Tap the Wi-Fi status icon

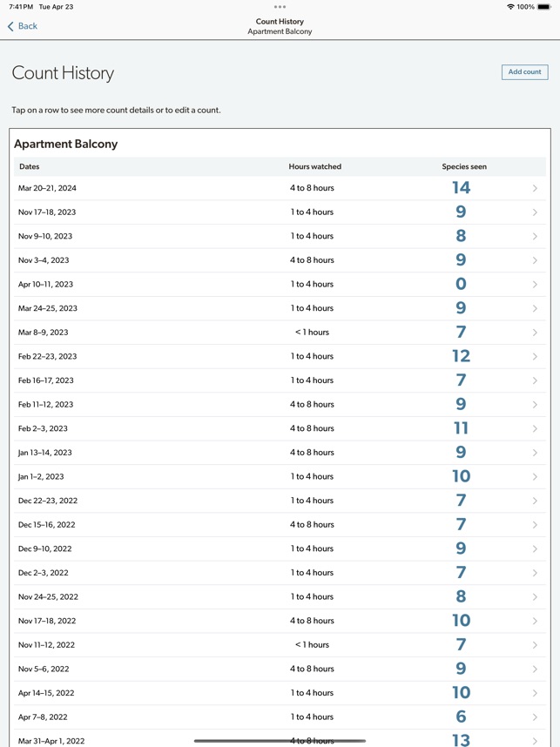click(x=510, y=7)
